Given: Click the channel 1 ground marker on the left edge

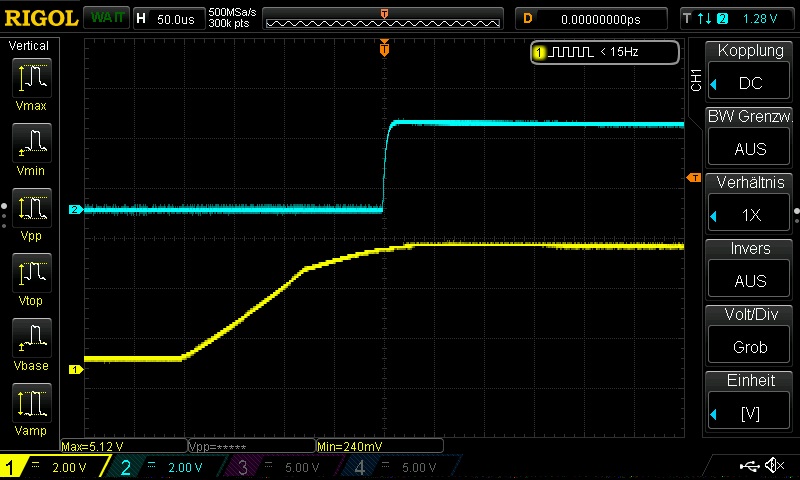Looking at the screenshot, I should pyautogui.click(x=76, y=369).
